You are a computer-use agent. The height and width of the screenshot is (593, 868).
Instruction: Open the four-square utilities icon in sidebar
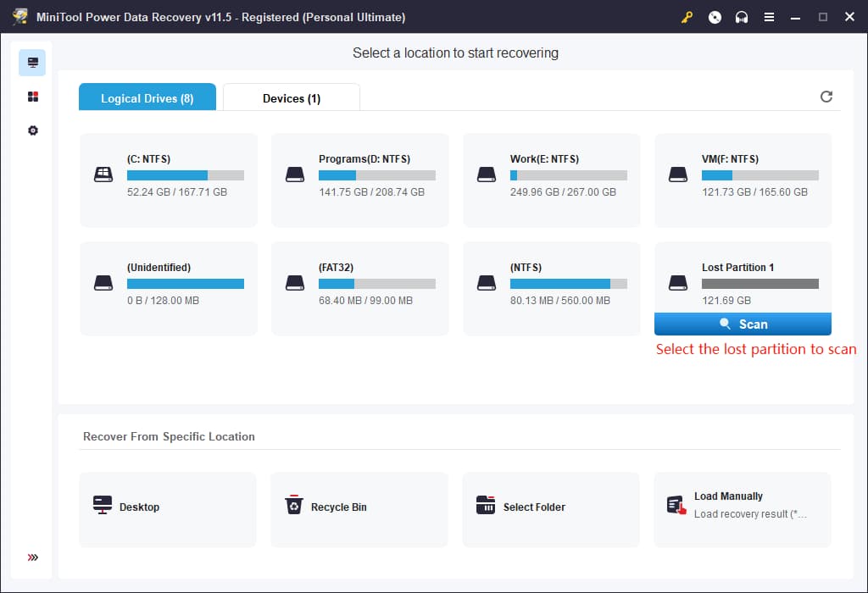[32, 97]
